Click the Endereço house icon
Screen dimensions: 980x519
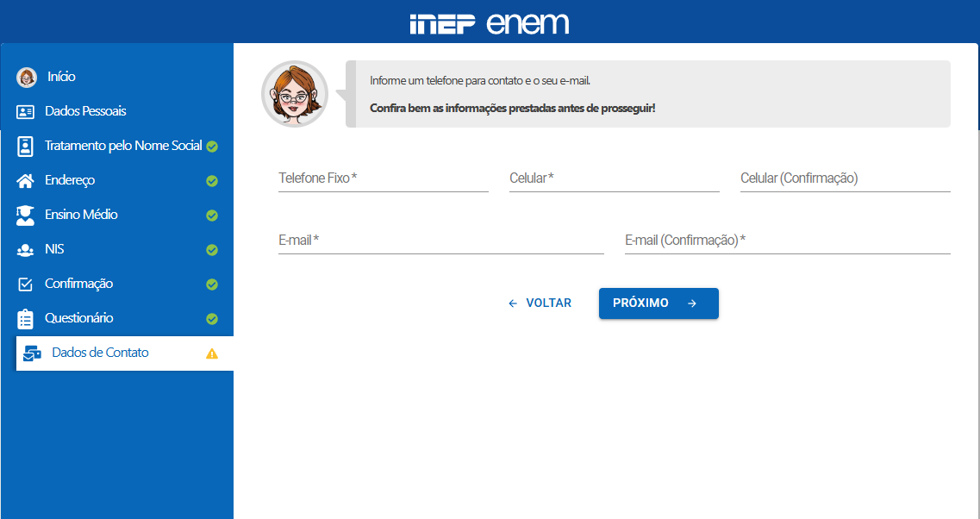click(x=26, y=181)
